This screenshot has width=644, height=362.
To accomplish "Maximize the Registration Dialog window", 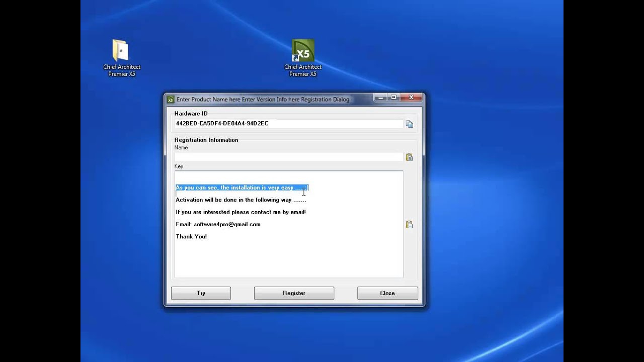I will click(x=394, y=98).
